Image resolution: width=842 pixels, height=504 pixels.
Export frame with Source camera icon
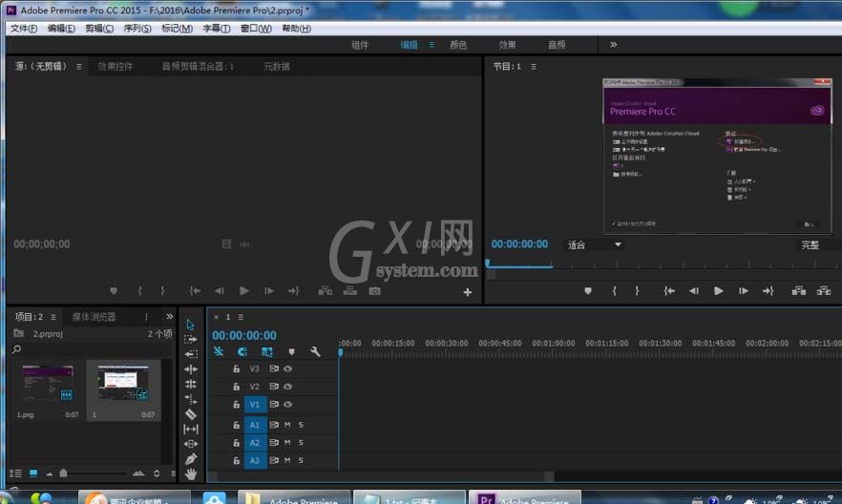[375, 291]
